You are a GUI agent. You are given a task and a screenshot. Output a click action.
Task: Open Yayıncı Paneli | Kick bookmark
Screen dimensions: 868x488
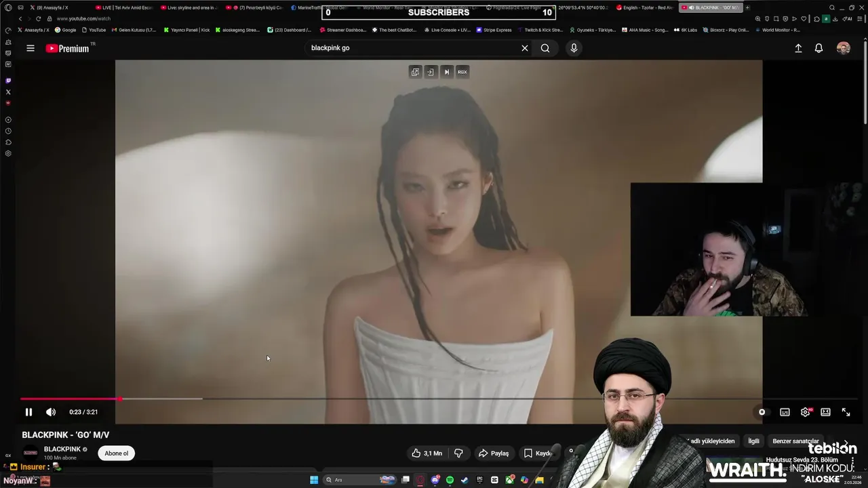click(x=187, y=30)
